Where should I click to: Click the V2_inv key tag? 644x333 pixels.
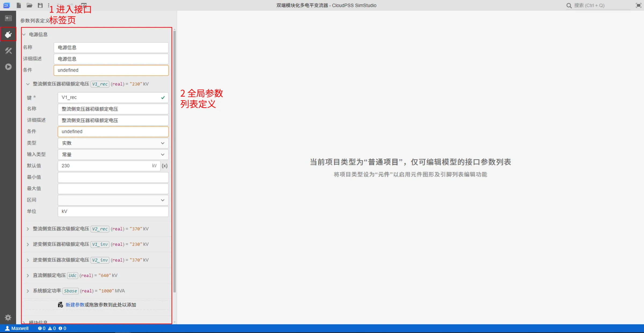pos(100,260)
